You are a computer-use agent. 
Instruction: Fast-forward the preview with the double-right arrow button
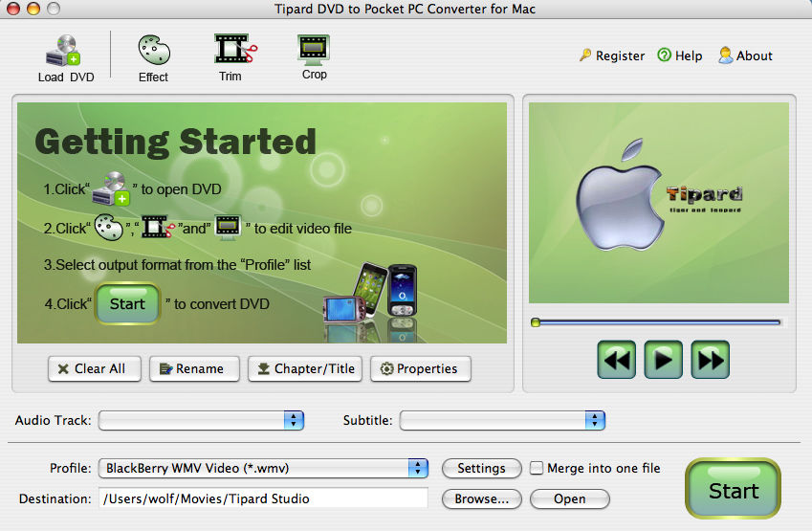click(711, 360)
